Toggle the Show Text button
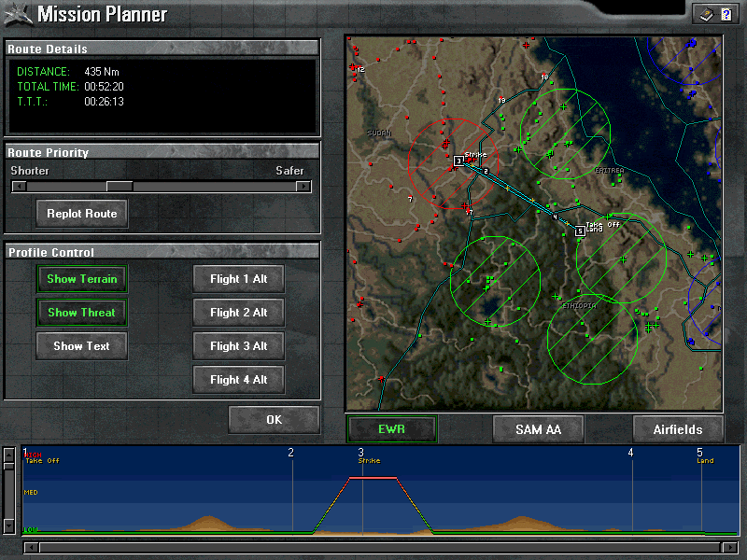The image size is (747, 560). (82, 346)
